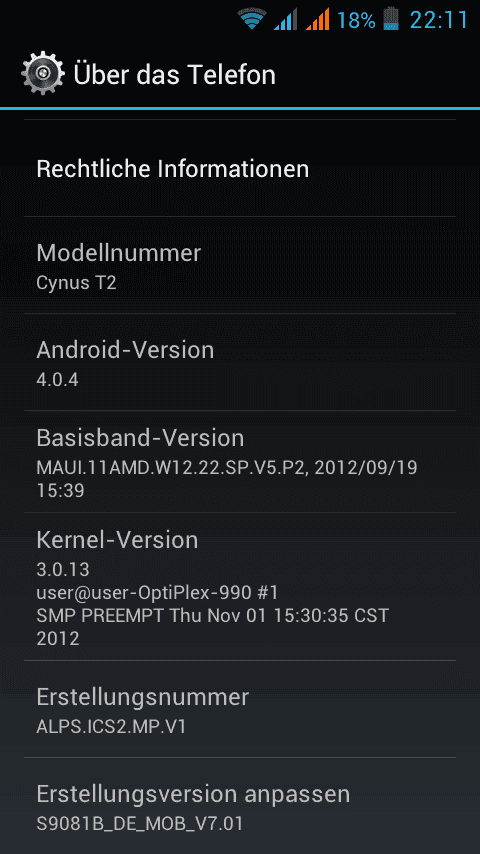
Task: Tap the ALPS.ICS2.MP.V1 build value
Action: (111, 727)
